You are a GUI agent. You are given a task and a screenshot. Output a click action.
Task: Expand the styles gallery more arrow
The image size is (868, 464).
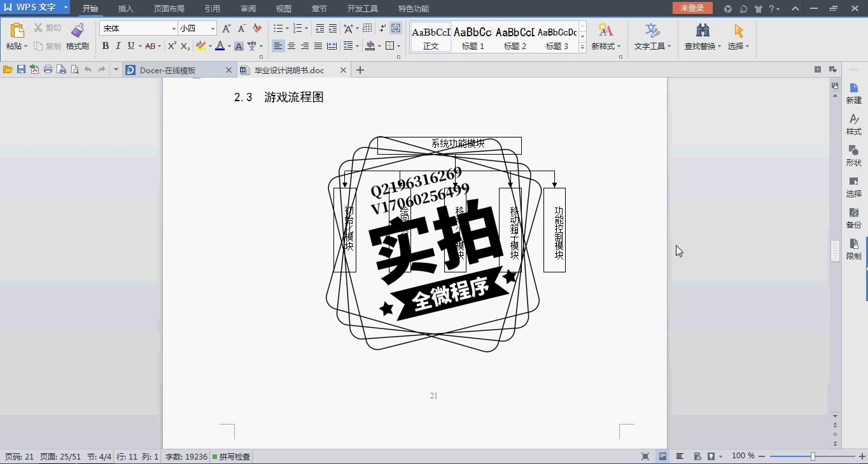pos(582,48)
